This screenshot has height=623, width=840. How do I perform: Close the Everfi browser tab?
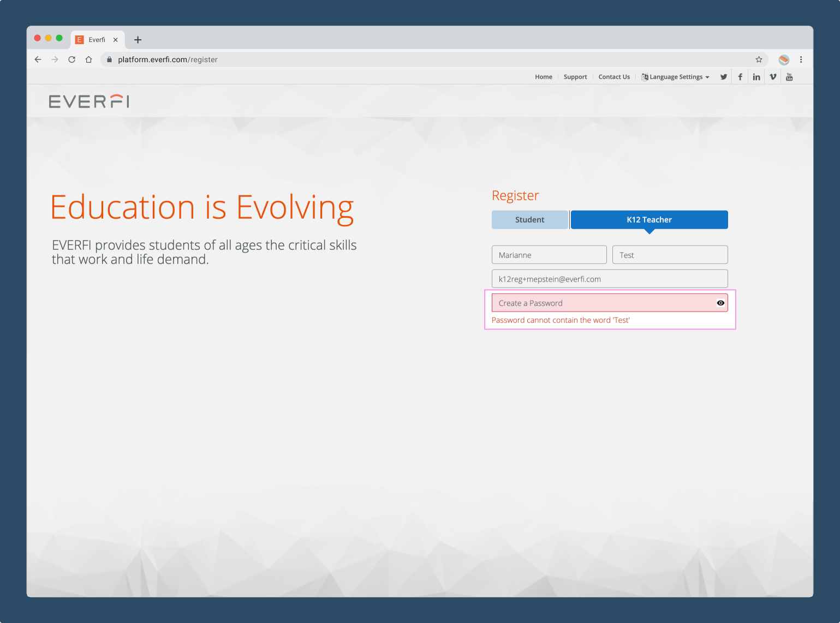point(115,40)
